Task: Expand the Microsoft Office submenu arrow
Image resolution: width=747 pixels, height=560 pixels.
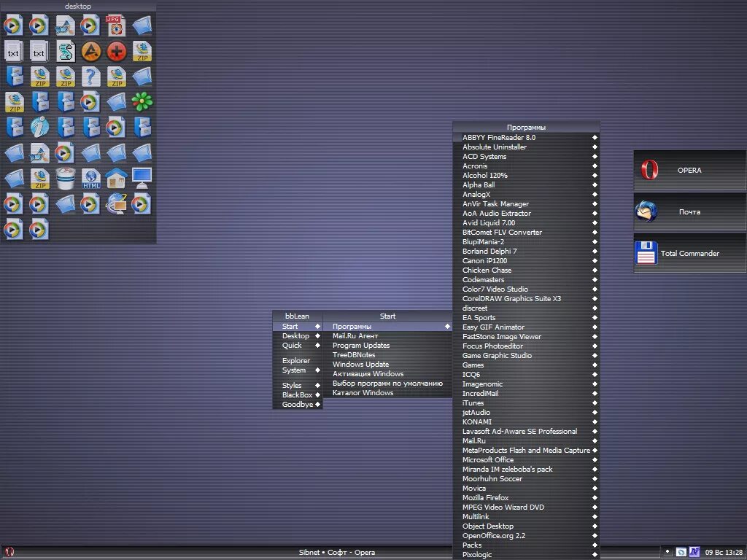Action: pyautogui.click(x=595, y=460)
